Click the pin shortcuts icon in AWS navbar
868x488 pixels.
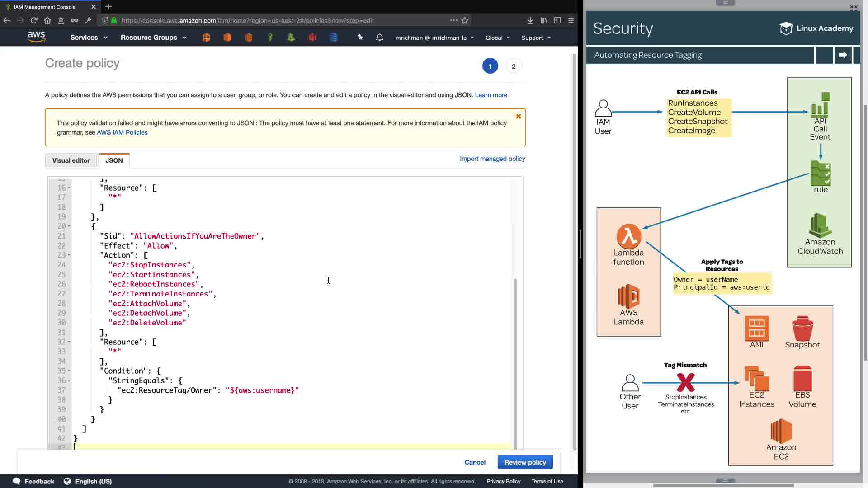point(360,38)
